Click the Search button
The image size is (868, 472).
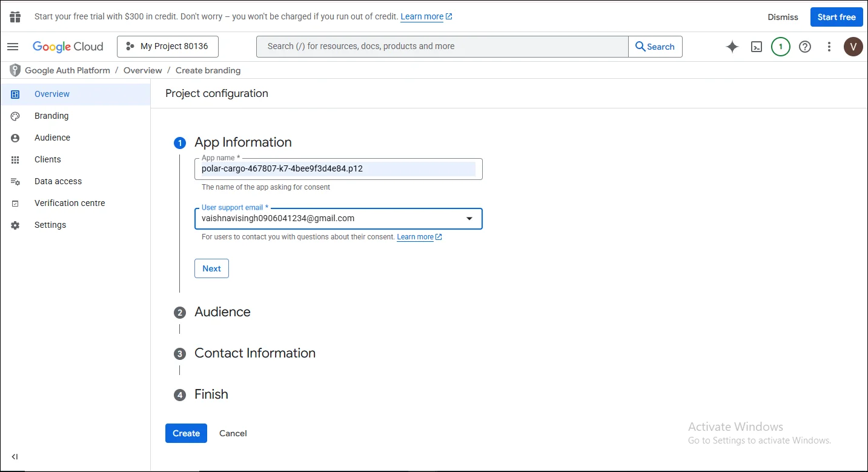[x=655, y=47]
